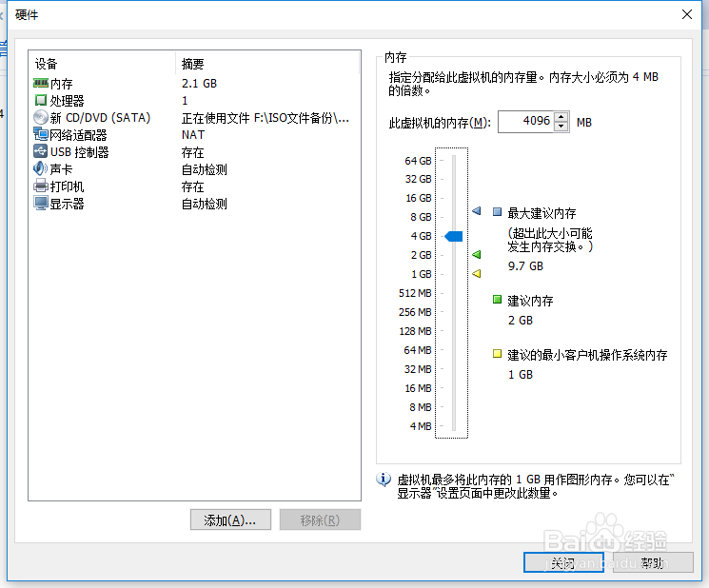Select the memory (内存) device icon

tap(41, 83)
